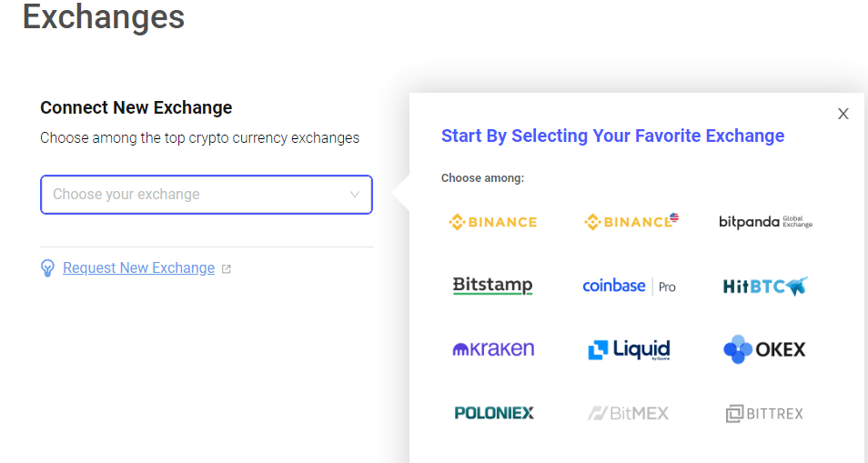This screenshot has width=868, height=463.
Task: Select the HitBTC exchange logo
Action: pyautogui.click(x=765, y=286)
